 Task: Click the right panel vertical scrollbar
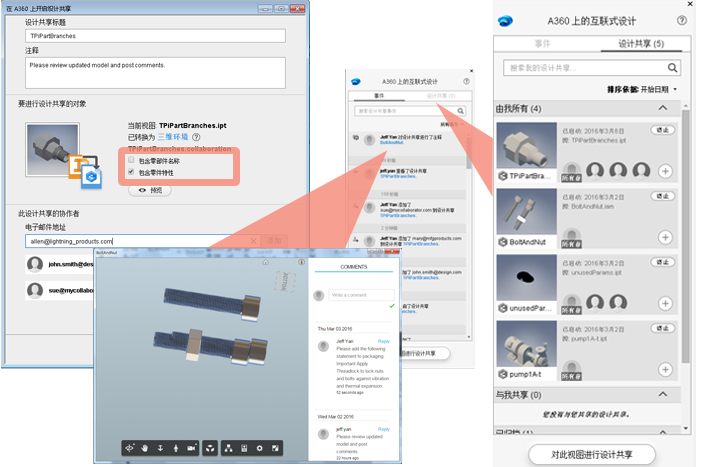pos(685,236)
